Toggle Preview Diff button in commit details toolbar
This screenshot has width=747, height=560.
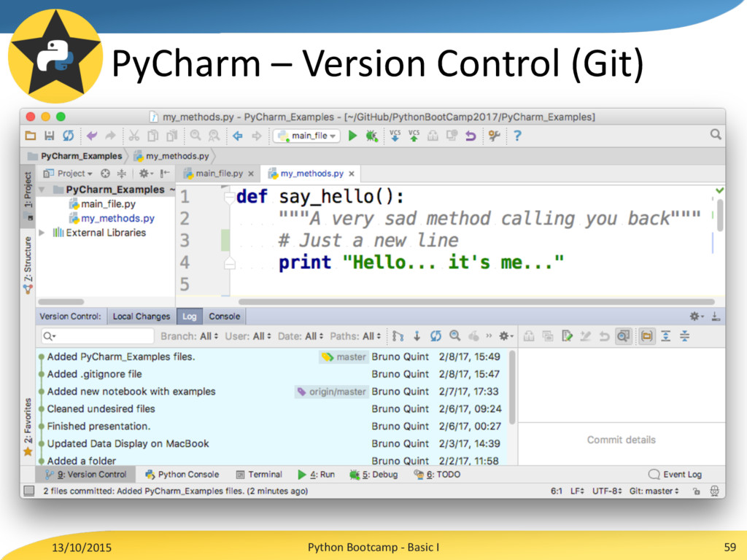[623, 336]
